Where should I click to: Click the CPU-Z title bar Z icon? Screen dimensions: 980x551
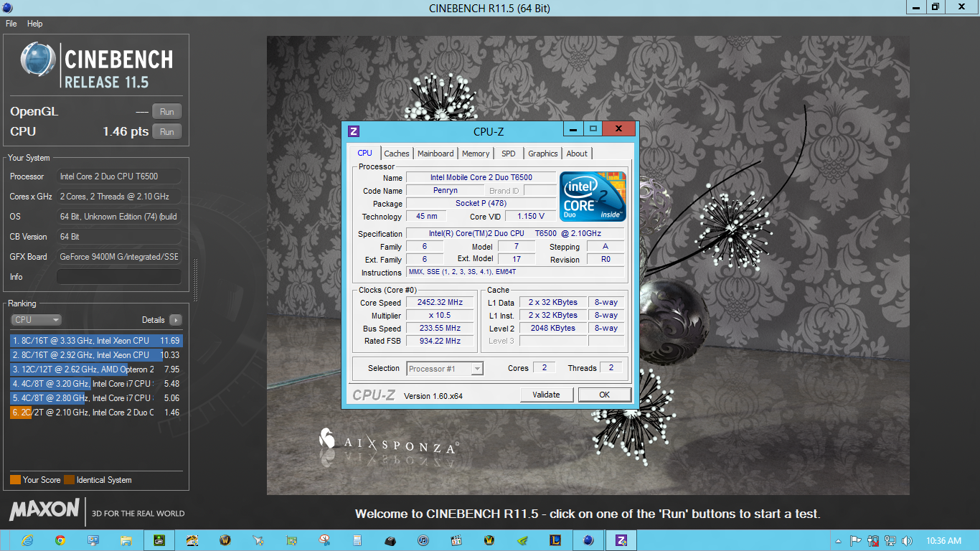tap(353, 131)
